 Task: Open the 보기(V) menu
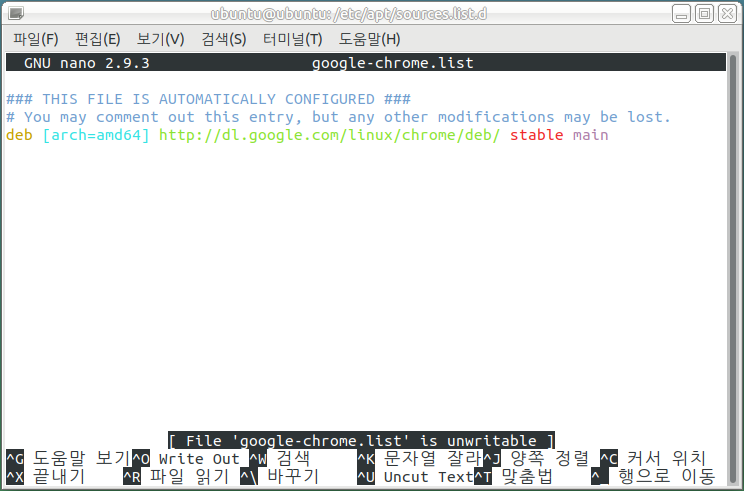pyautogui.click(x=160, y=39)
